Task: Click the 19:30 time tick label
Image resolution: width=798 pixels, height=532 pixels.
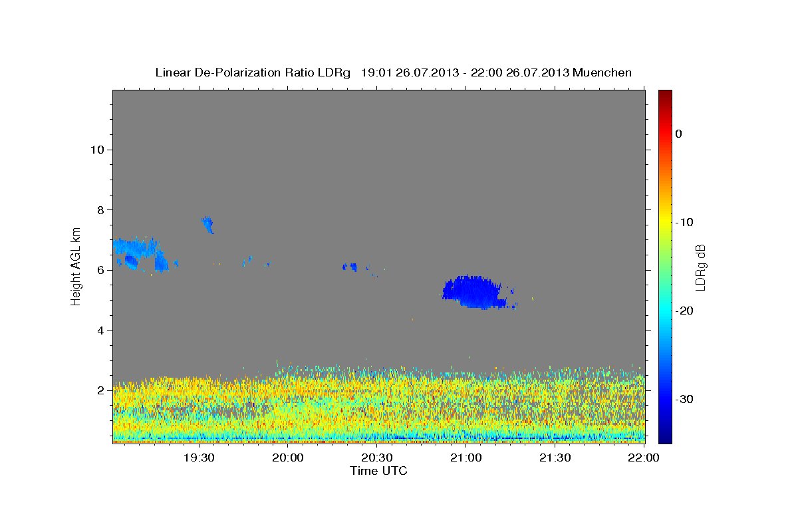Action: (198, 458)
